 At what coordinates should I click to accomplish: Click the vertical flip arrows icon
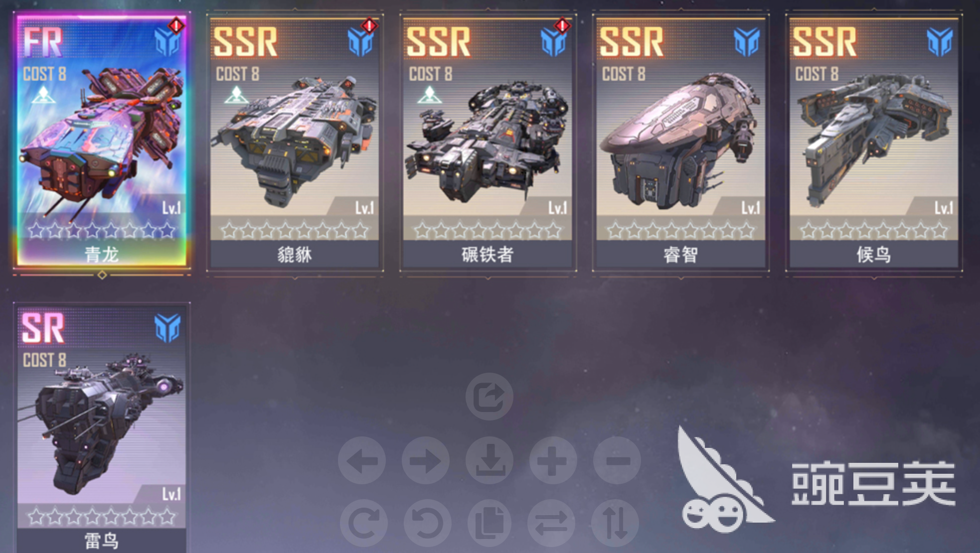click(x=615, y=523)
